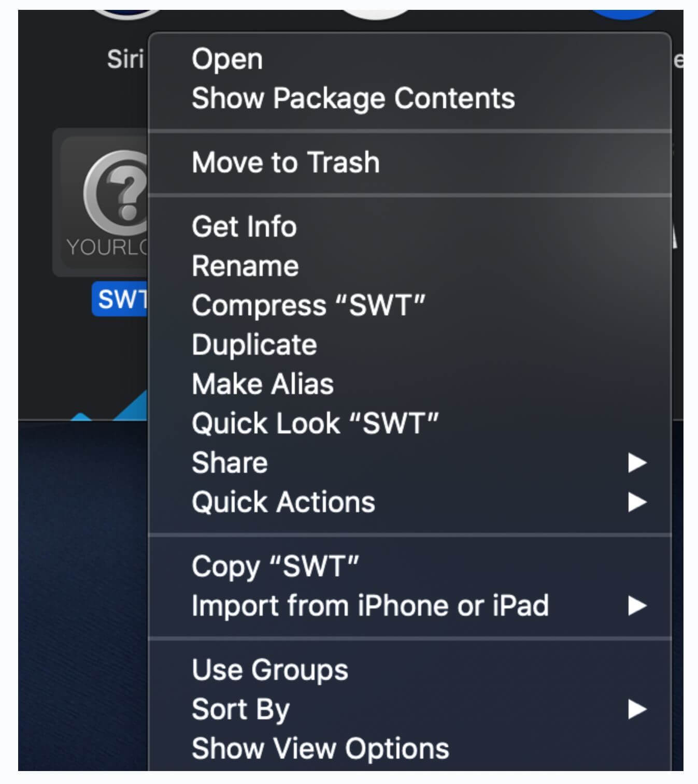Choose Quick Look "SWT"
Image resolution: width=698 pixels, height=784 pixels.
(315, 424)
